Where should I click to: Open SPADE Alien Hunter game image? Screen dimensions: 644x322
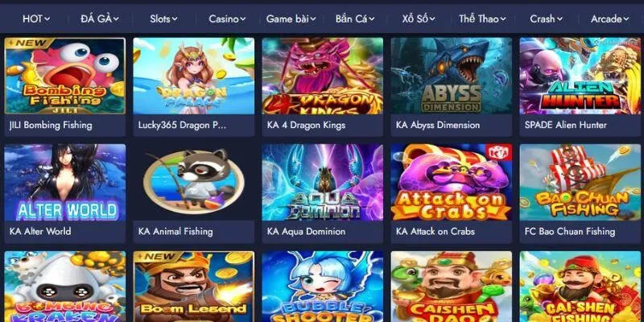(580, 76)
